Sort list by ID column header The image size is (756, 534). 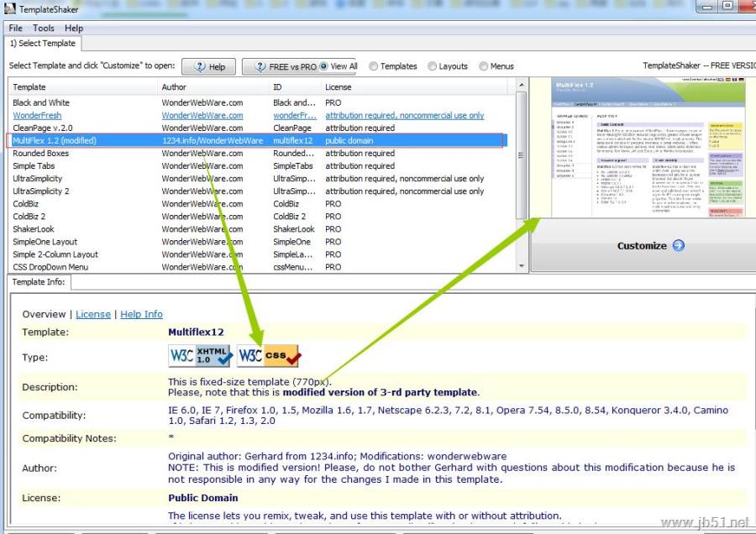pos(295,87)
